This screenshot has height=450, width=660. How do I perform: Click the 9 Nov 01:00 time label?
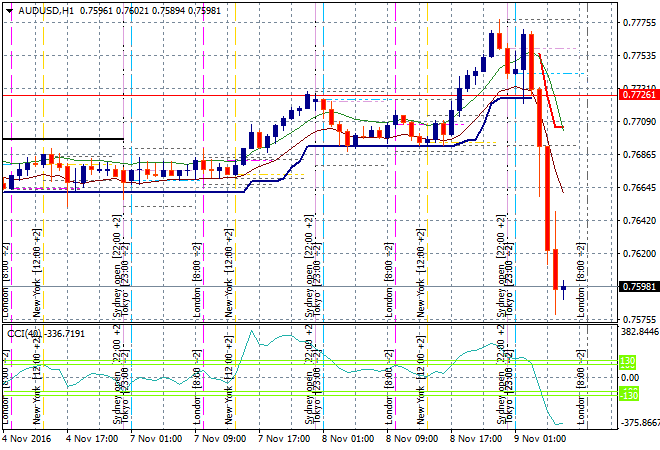540,439
